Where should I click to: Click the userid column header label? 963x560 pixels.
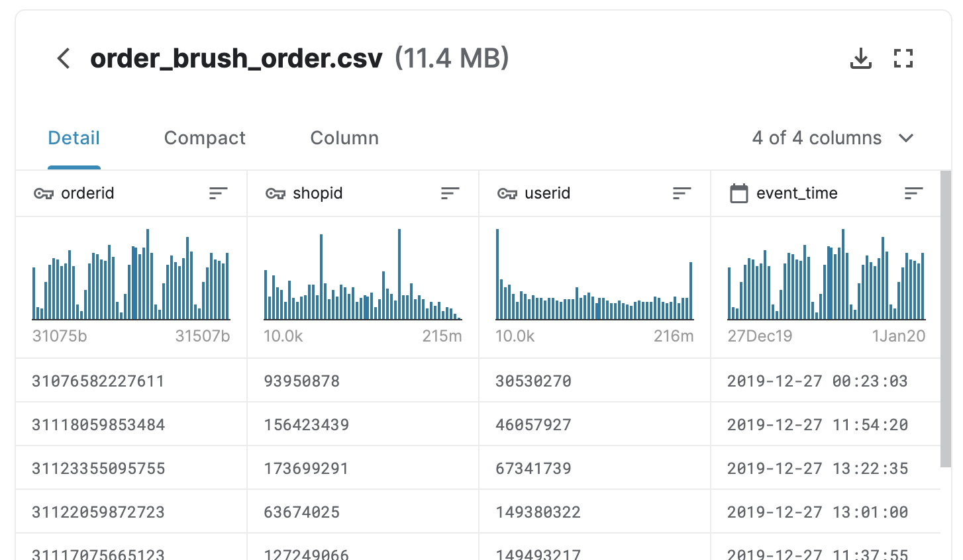547,193
